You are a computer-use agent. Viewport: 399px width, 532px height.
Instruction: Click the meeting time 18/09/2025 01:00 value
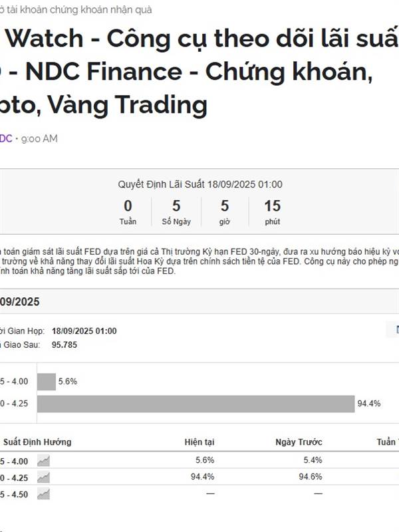[x=84, y=331]
